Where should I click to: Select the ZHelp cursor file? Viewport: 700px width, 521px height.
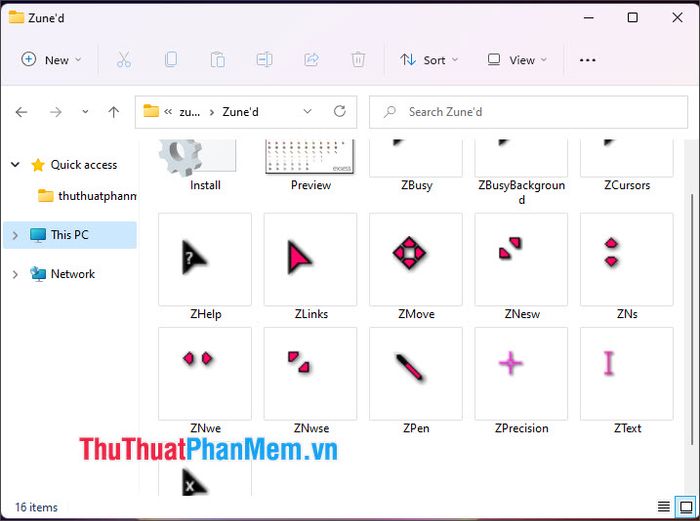pyautogui.click(x=205, y=267)
